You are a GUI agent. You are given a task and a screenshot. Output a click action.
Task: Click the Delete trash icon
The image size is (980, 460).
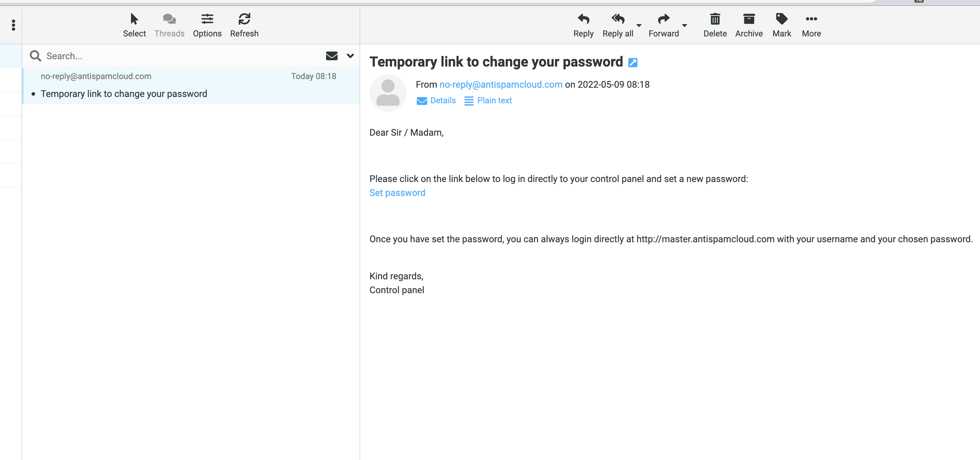tap(715, 19)
